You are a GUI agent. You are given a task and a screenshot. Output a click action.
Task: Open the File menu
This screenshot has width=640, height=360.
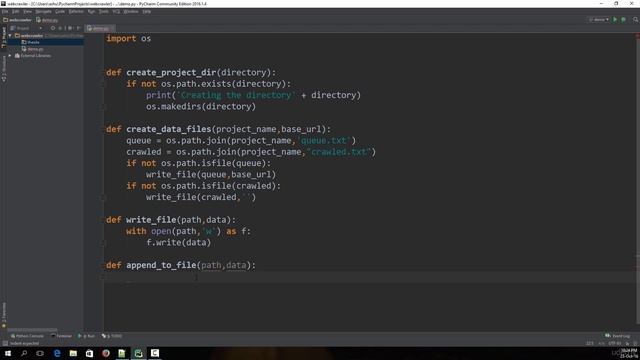tap(5, 12)
